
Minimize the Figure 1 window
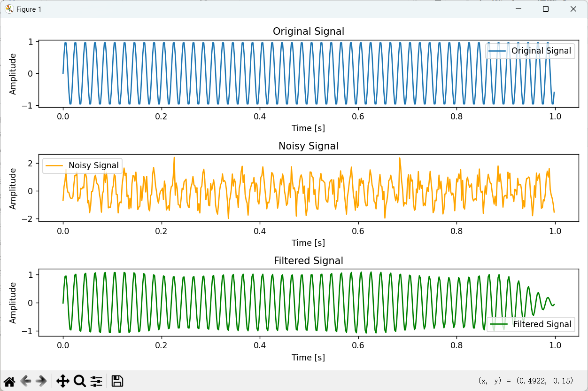pyautogui.click(x=518, y=9)
